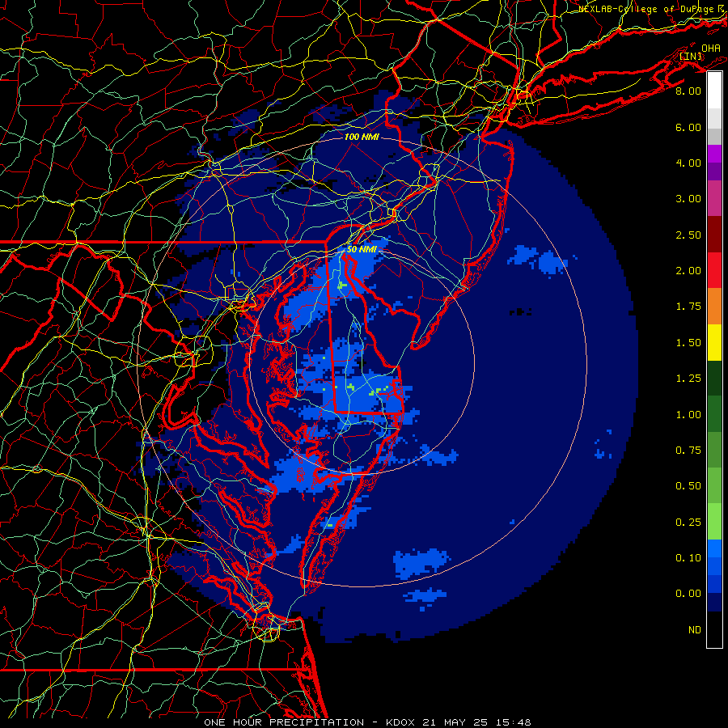Click the 1.00 legend value
728x728 pixels.
[688, 415]
